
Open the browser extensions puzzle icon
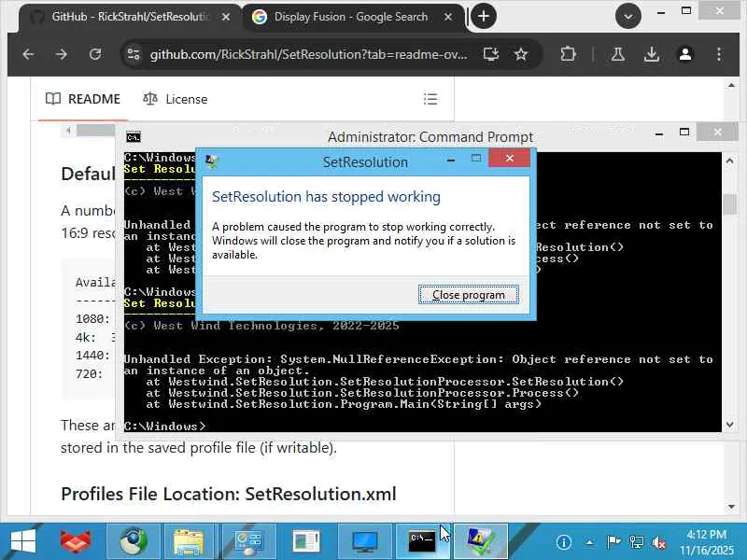point(568,54)
